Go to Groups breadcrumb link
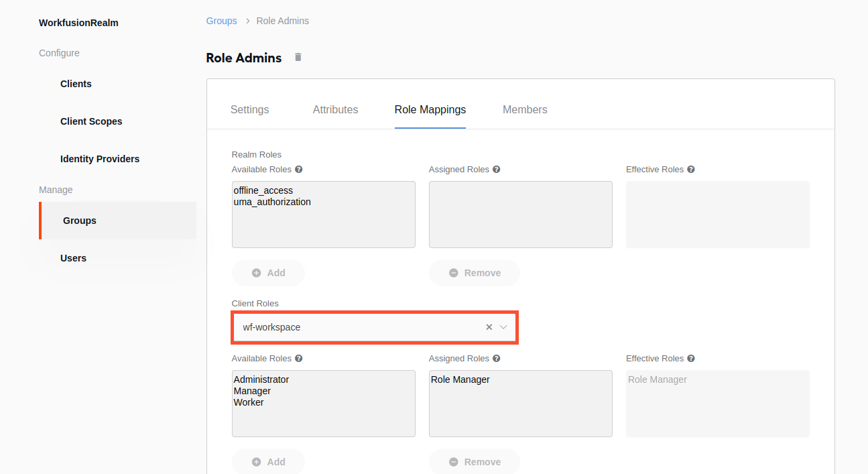This screenshot has height=474, width=868. [x=222, y=21]
